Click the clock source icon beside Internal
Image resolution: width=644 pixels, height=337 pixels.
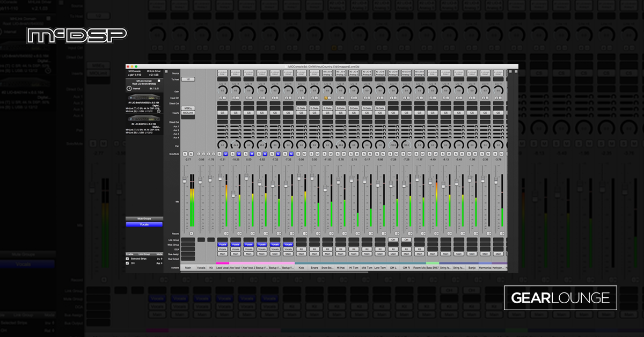129,89
